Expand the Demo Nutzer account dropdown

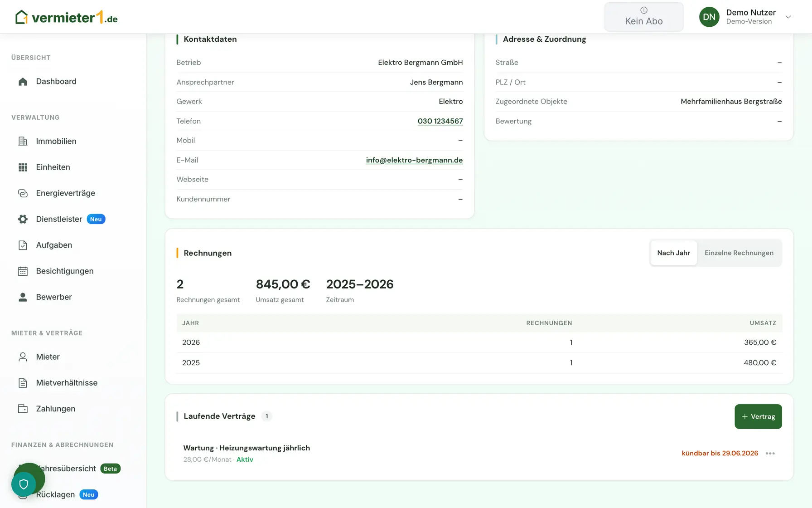(x=788, y=17)
